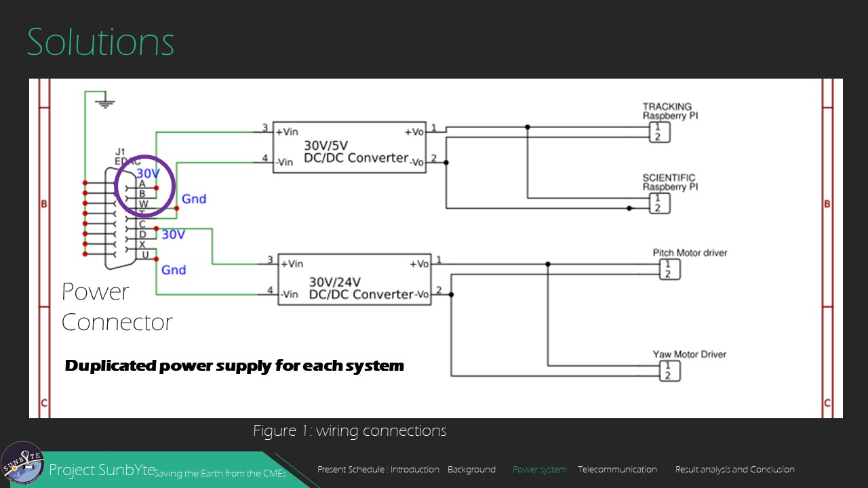Click the Duplicated power supply text
This screenshot has height=488, width=868.
(234, 366)
